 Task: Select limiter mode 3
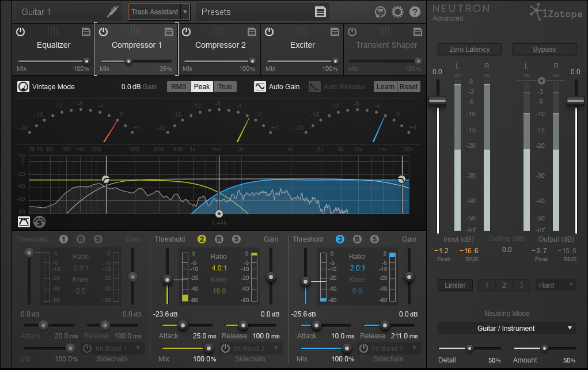[x=521, y=285]
